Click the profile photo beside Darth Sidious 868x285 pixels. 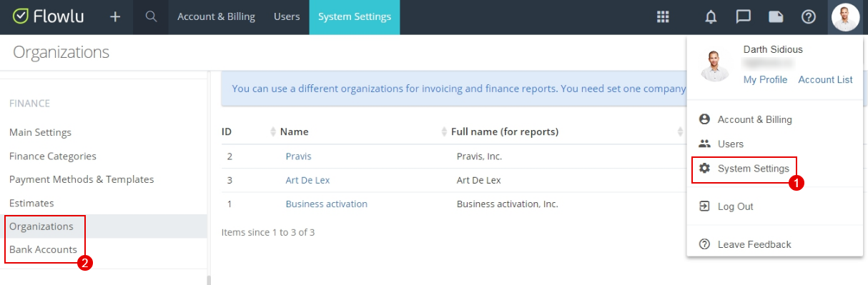pos(715,66)
